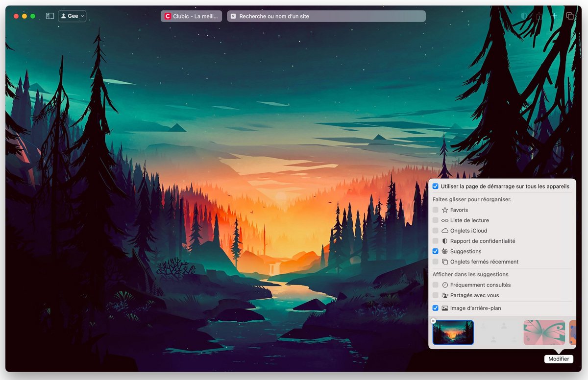Image resolution: width=588 pixels, height=380 pixels.
Task: Click the Liste de lecture glasses icon
Action: (445, 220)
